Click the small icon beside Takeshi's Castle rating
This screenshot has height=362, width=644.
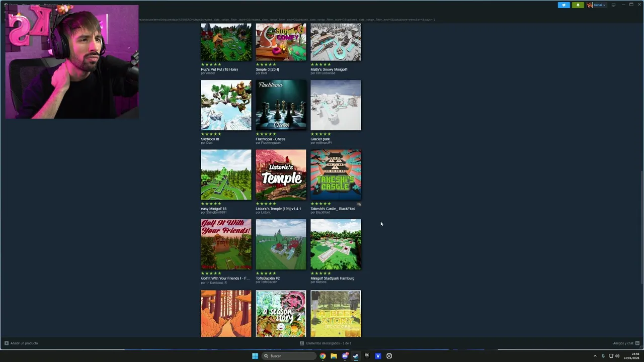(x=359, y=204)
